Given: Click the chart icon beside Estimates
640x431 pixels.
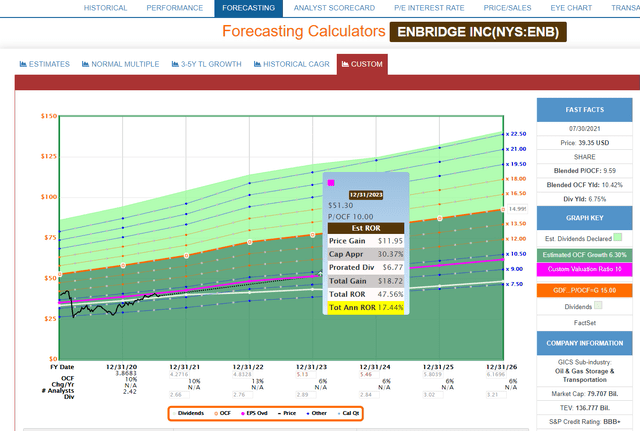Looking at the screenshot, I should pyautogui.click(x=23, y=64).
